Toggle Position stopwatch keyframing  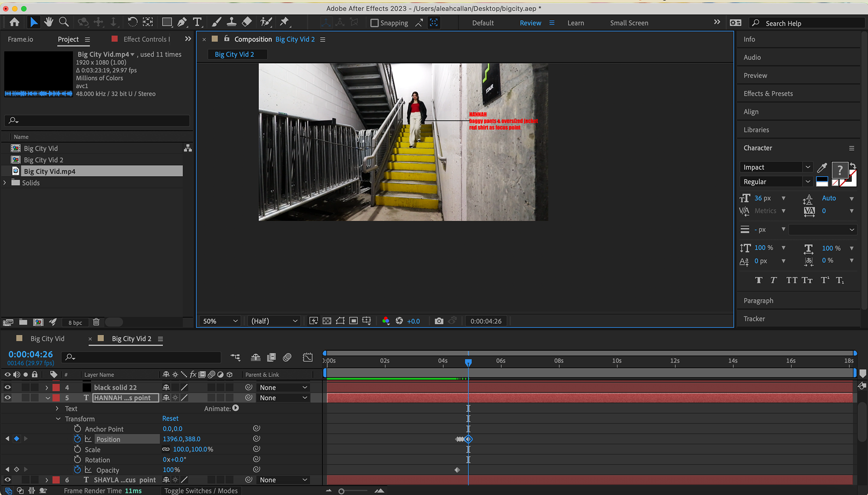coord(77,439)
